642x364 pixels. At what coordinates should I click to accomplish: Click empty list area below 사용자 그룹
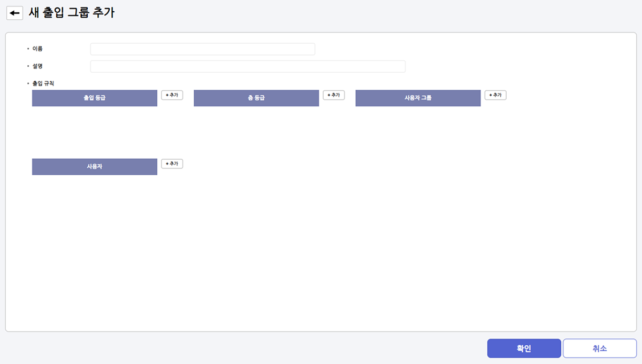point(418,128)
